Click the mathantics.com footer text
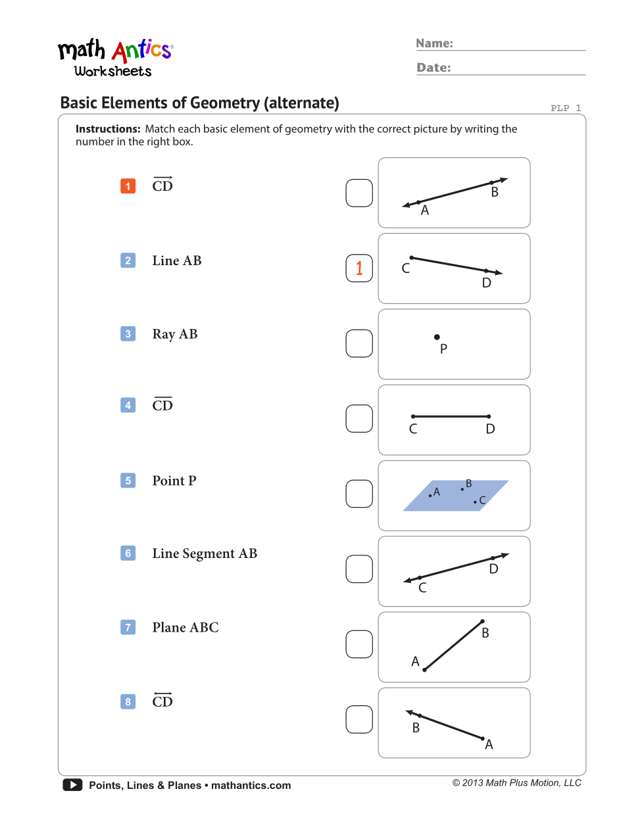Screen dimensions: 644x833 pos(251,786)
